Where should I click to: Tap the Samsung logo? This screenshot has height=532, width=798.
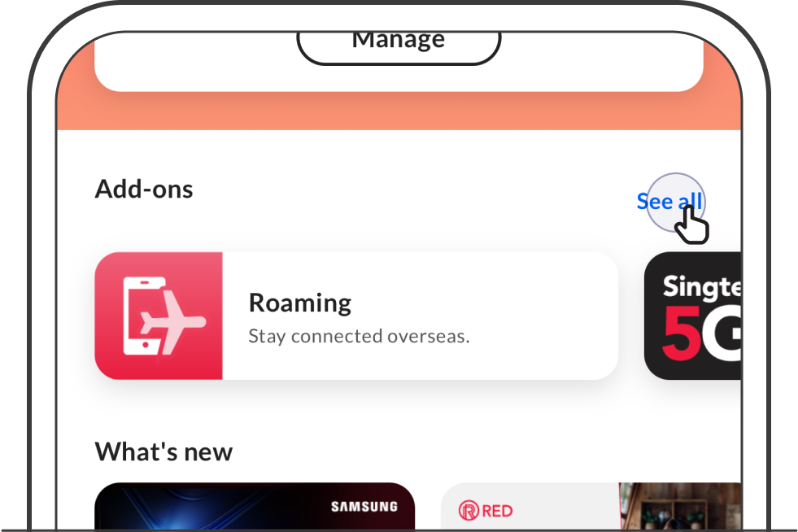coord(364,507)
